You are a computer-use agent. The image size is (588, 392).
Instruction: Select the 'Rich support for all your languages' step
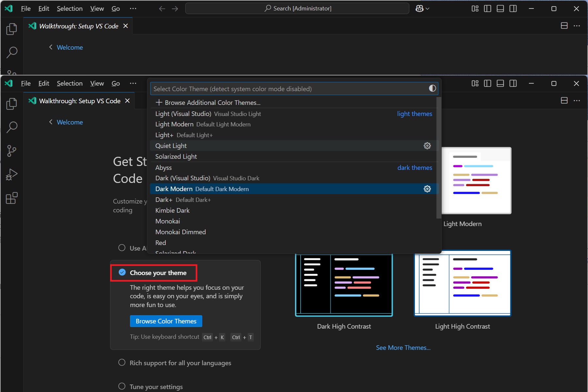(180, 363)
